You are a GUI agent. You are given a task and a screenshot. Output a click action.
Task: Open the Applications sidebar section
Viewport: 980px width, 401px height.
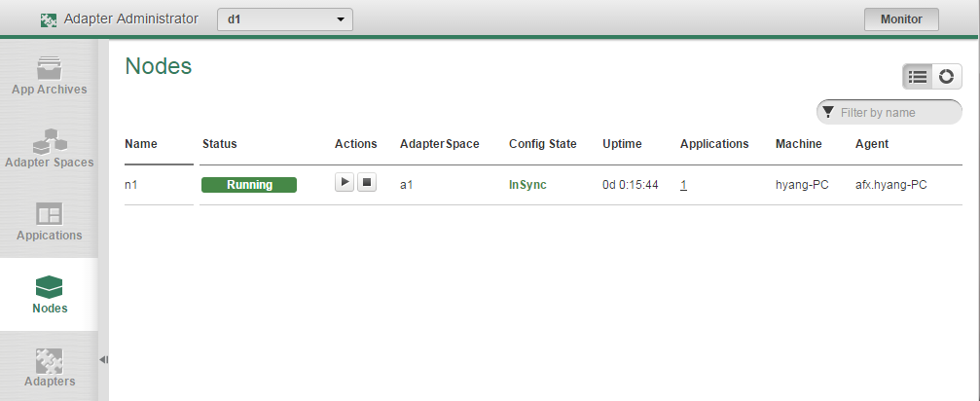pyautogui.click(x=50, y=222)
